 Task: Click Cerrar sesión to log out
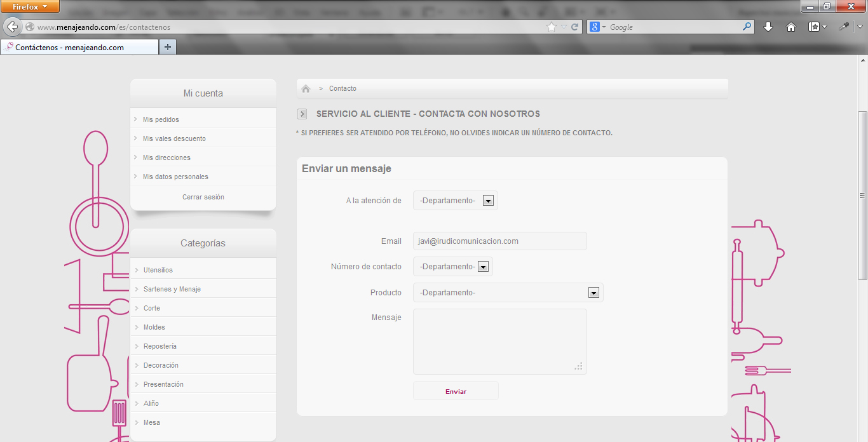(x=203, y=197)
